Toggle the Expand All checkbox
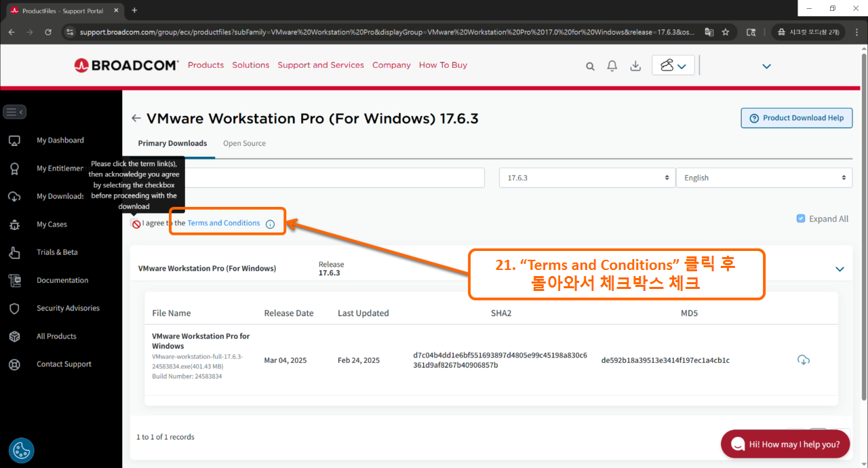The image size is (868, 468). tap(801, 218)
